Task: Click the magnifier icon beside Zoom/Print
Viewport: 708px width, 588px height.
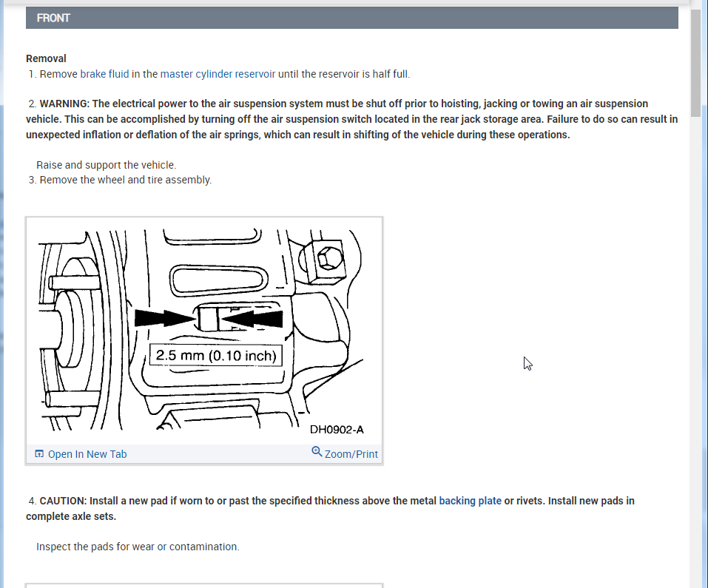Action: click(x=317, y=451)
